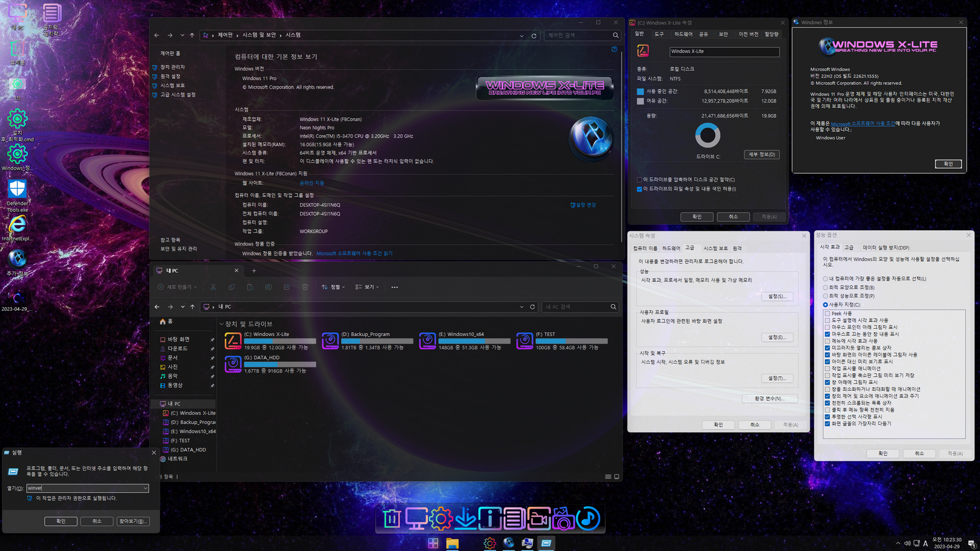This screenshot has width=980, height=551.
Task: Open the Windows Start button on taskbar
Action: click(433, 543)
